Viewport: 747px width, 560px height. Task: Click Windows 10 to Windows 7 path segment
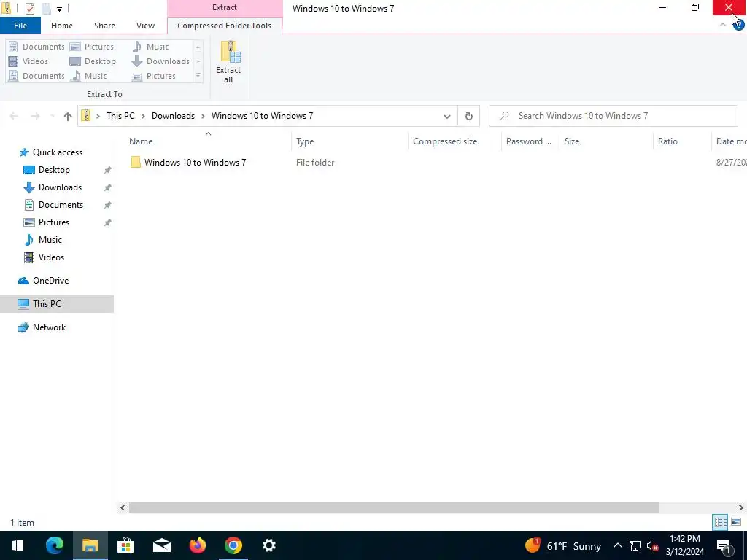[262, 116]
